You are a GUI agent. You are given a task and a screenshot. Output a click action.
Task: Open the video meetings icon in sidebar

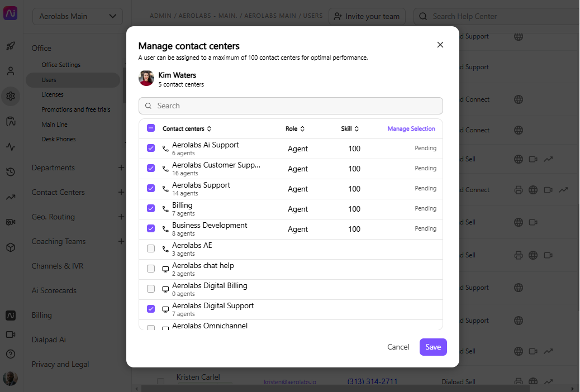[11, 334]
